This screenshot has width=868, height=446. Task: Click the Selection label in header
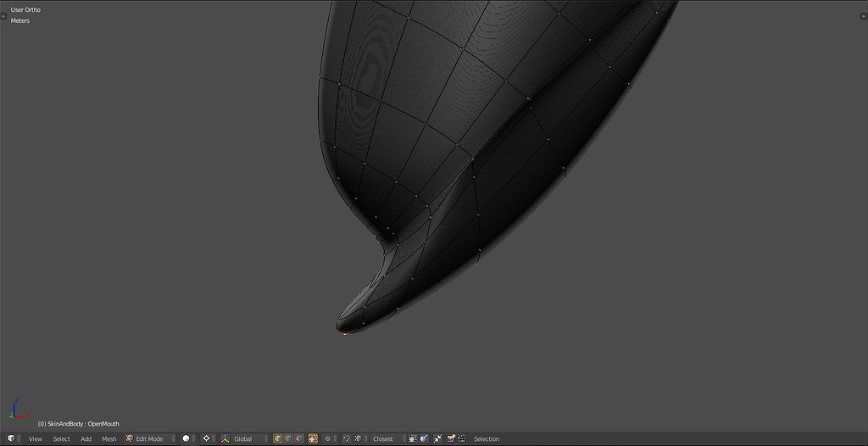[x=487, y=439]
